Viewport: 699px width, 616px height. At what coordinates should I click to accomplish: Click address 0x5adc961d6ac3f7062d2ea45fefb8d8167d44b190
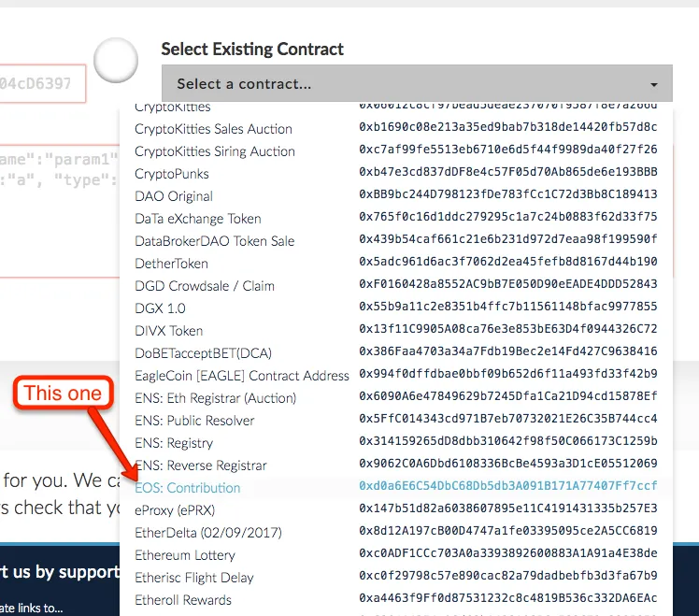tap(508, 262)
